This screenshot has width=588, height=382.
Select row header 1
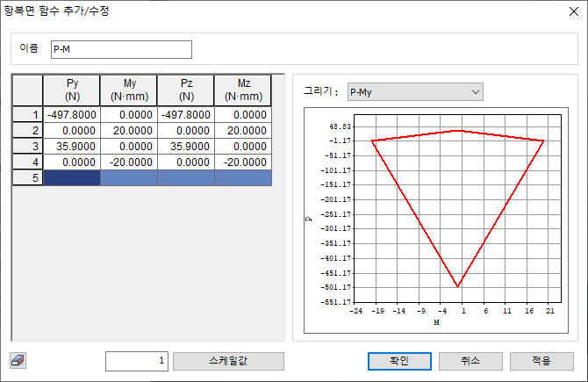click(x=28, y=114)
